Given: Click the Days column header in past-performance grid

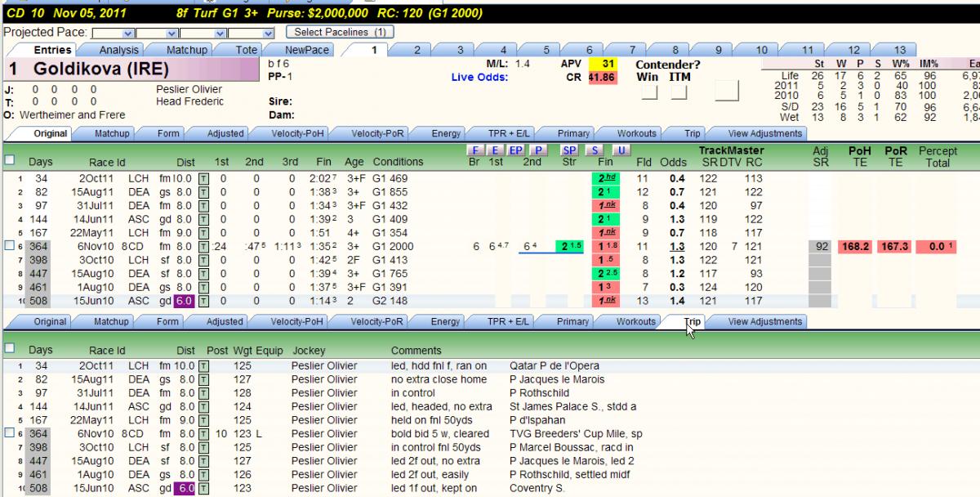Looking at the screenshot, I should 40,162.
